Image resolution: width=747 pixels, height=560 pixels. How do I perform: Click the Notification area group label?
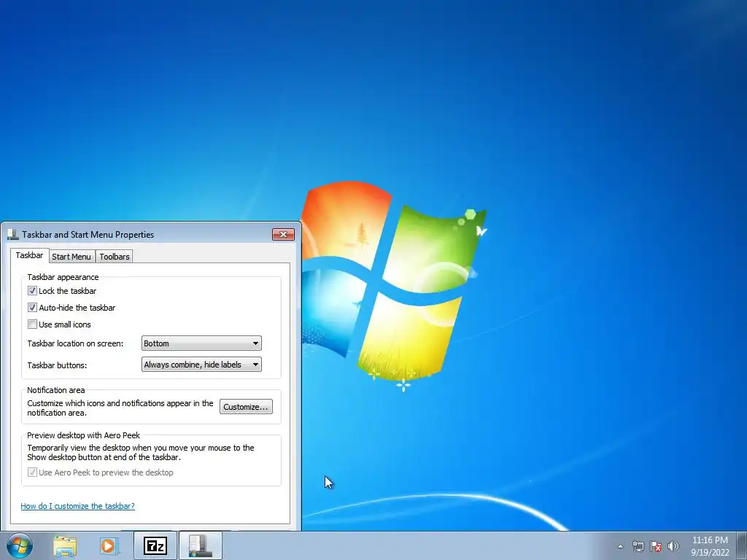pyautogui.click(x=55, y=390)
